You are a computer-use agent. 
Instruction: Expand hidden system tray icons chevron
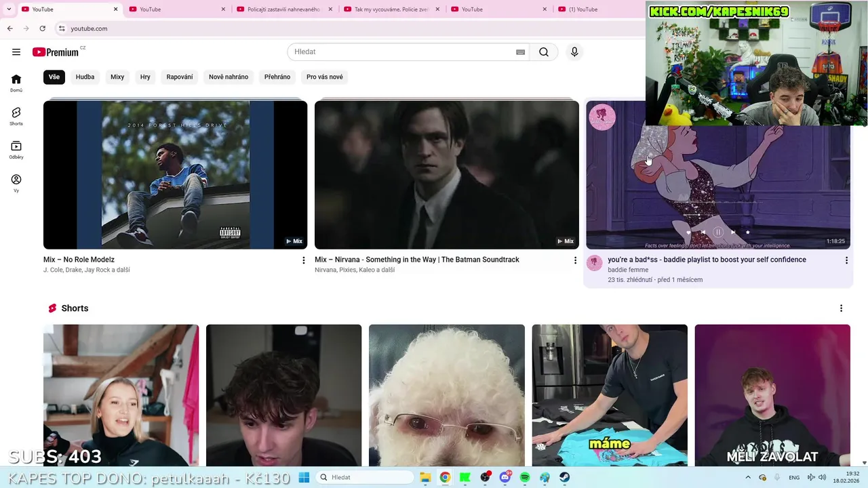click(748, 477)
